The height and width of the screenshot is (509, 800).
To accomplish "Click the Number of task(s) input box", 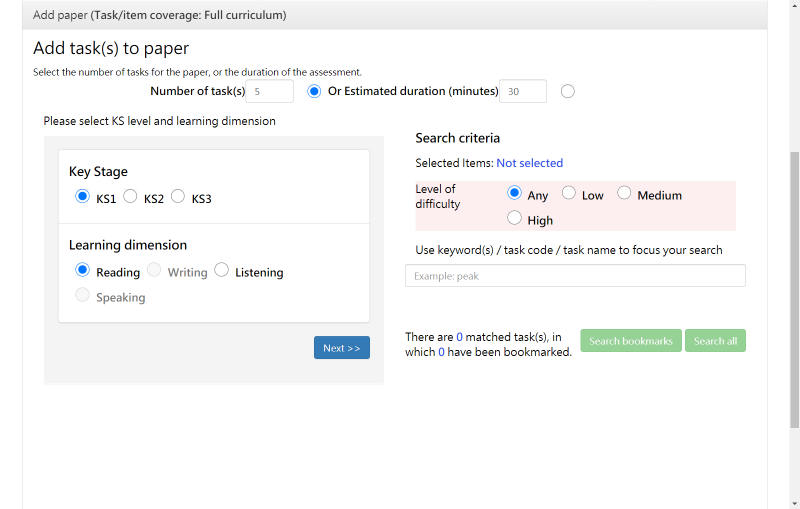I will point(269,92).
